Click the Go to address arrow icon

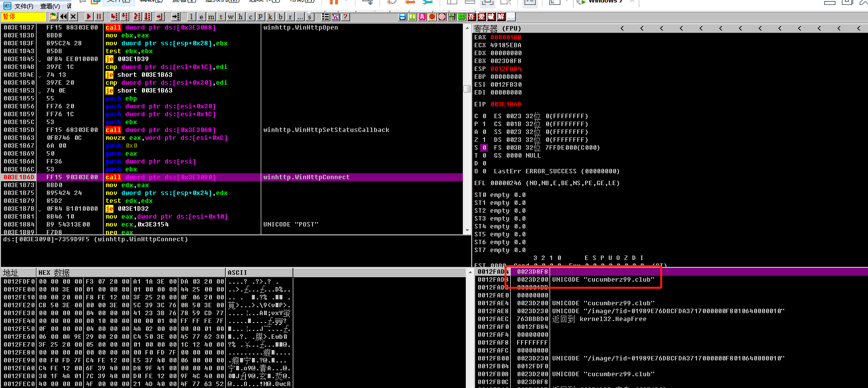click(175, 17)
